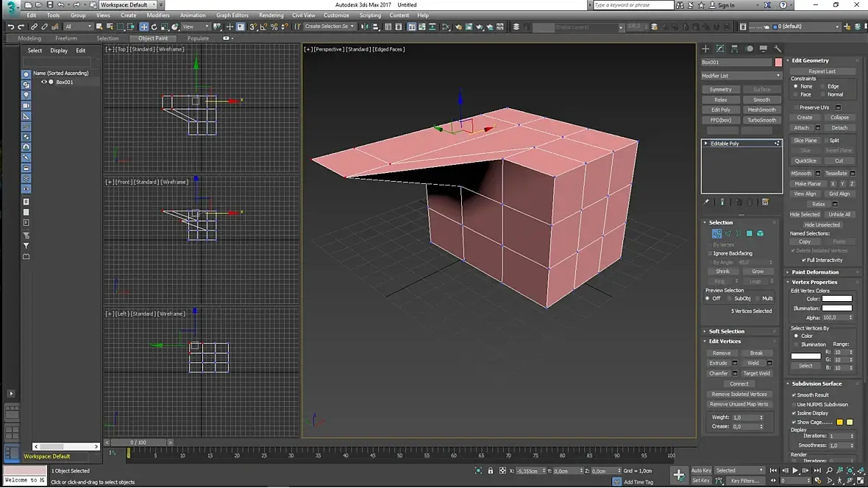Toggle the Ignore Backfacing checkbox
868x488 pixels.
click(711, 253)
